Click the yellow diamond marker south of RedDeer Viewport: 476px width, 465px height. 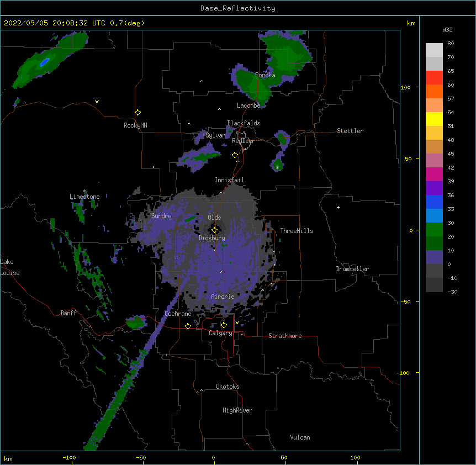click(235, 155)
